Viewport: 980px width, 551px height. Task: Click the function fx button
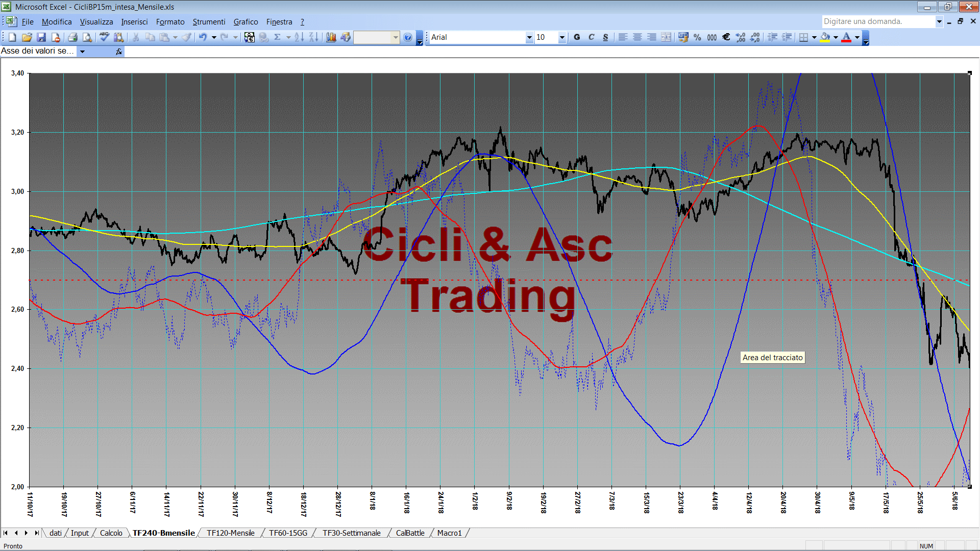pyautogui.click(x=119, y=52)
